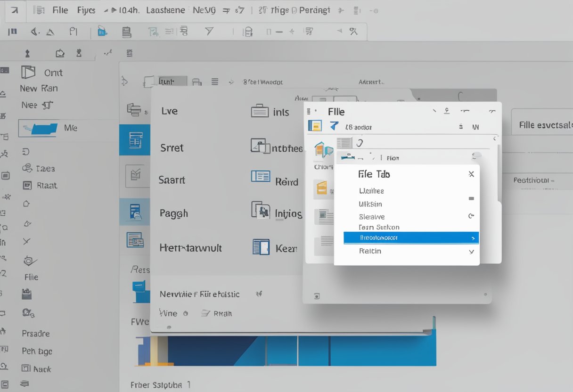This screenshot has height=392, width=573.
Task: Open the 'File' menu in top bar
Action: click(x=60, y=10)
